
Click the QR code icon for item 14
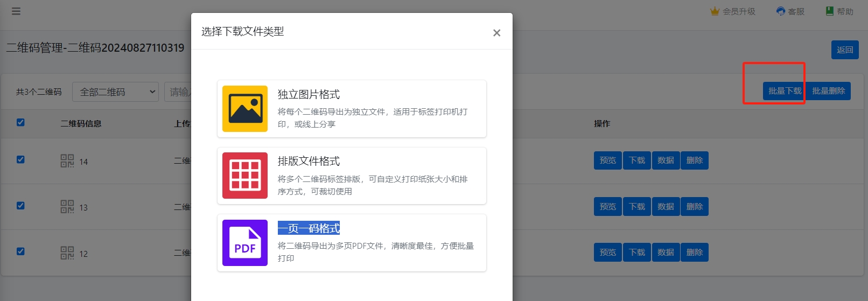(67, 161)
